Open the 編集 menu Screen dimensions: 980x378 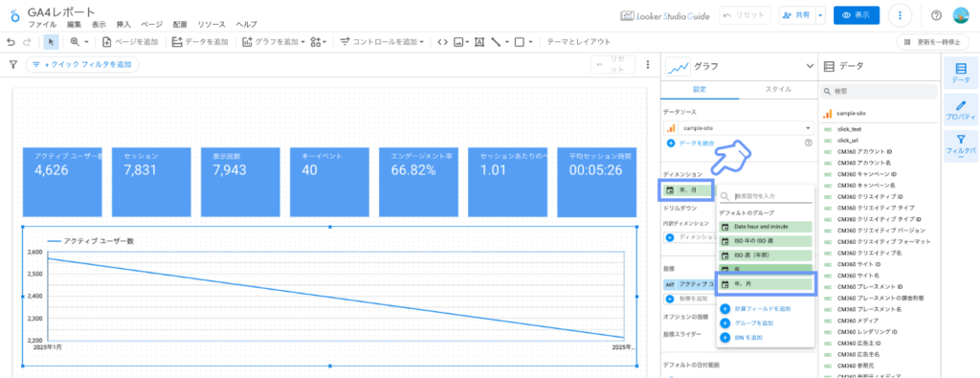pyautogui.click(x=74, y=24)
